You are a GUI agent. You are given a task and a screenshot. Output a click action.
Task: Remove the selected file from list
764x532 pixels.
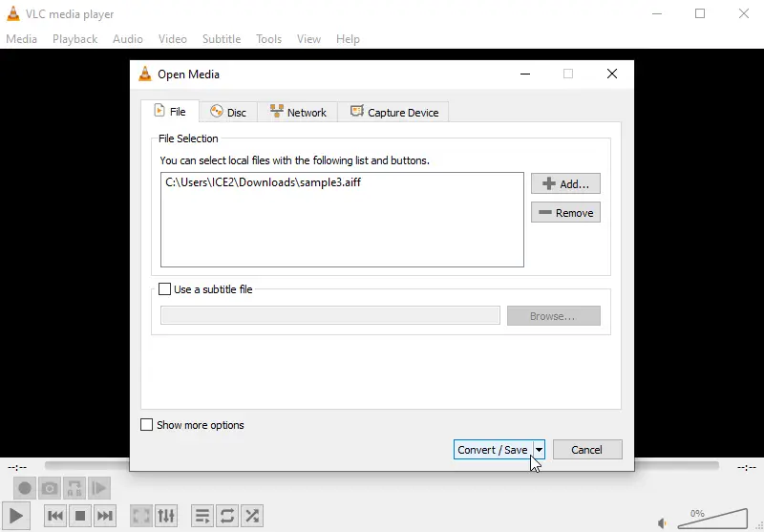pyautogui.click(x=565, y=212)
